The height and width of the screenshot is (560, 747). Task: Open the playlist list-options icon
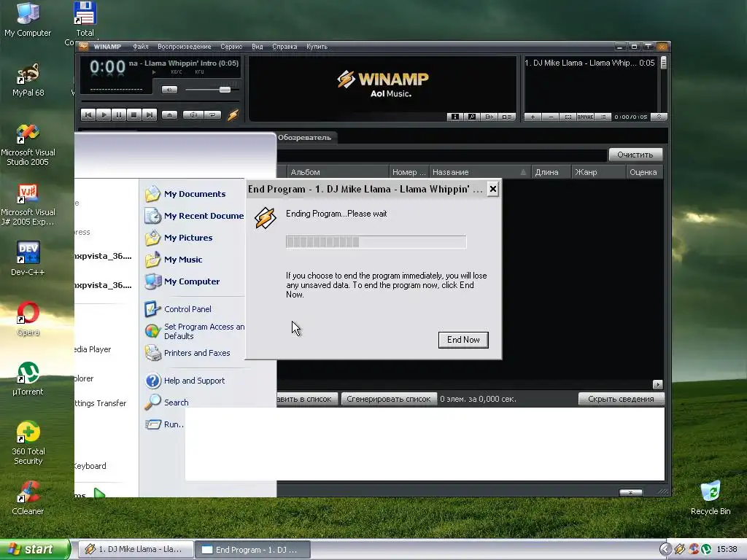[x=603, y=117]
